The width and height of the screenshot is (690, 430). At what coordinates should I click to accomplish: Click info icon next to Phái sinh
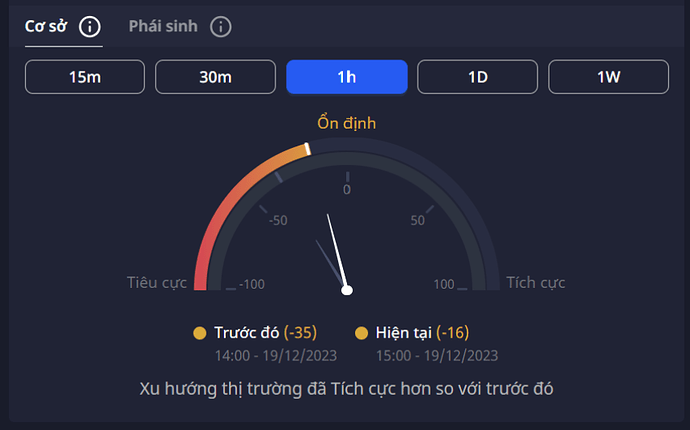tap(221, 26)
